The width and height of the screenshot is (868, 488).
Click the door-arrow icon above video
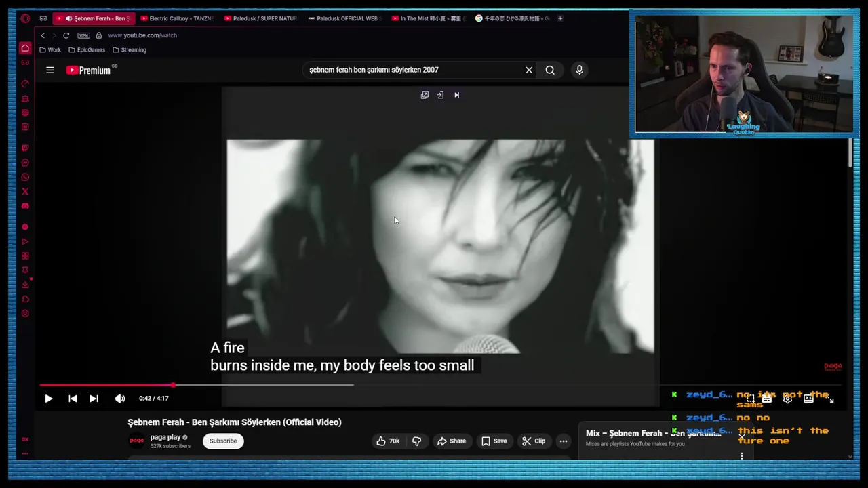pos(440,95)
